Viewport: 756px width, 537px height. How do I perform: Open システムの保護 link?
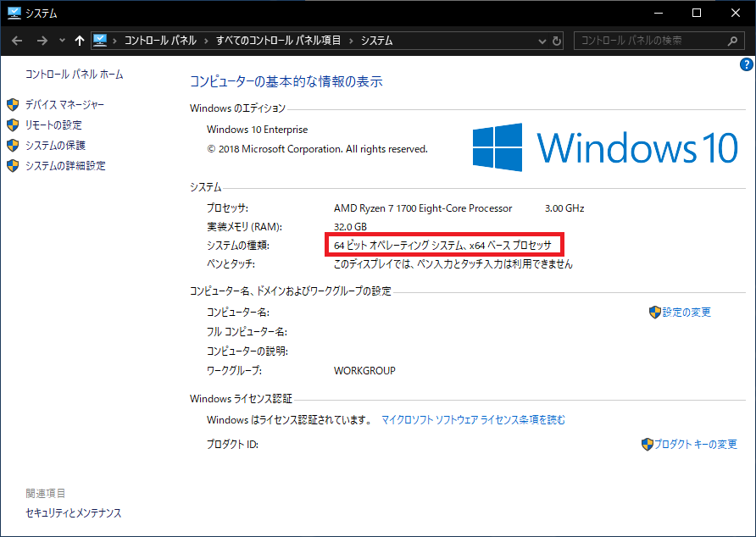click(55, 145)
